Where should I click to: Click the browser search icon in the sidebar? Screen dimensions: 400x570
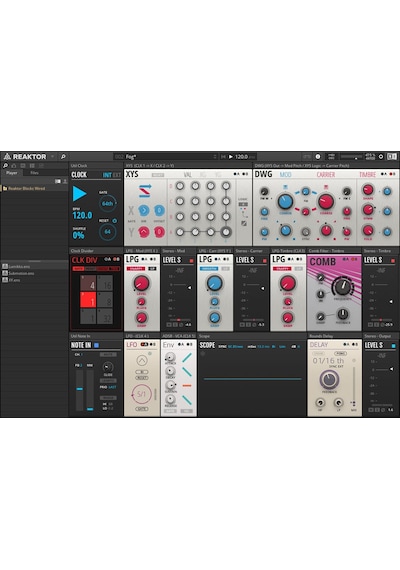click(x=5, y=165)
